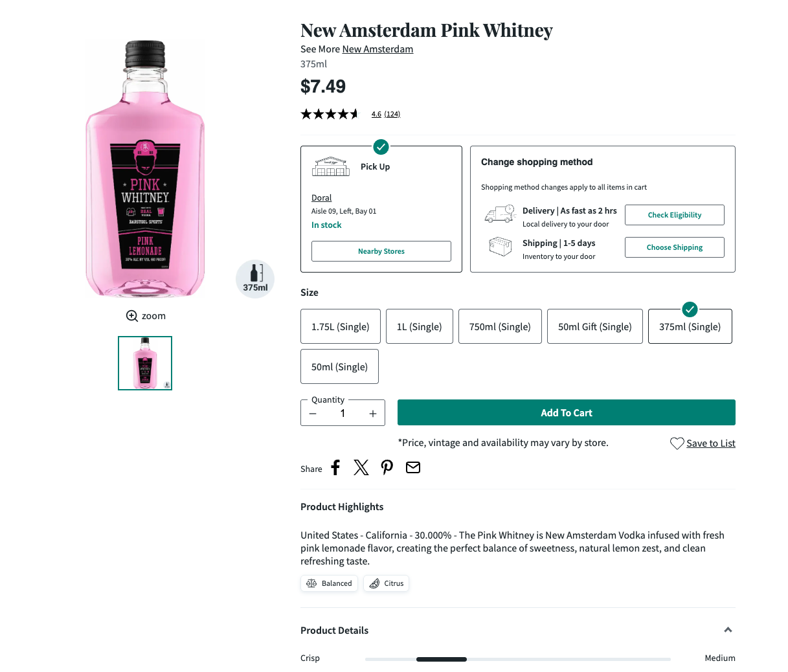Viewport: 788px width, 672px height.
Task: Collapse the Product Details section
Action: tap(728, 630)
